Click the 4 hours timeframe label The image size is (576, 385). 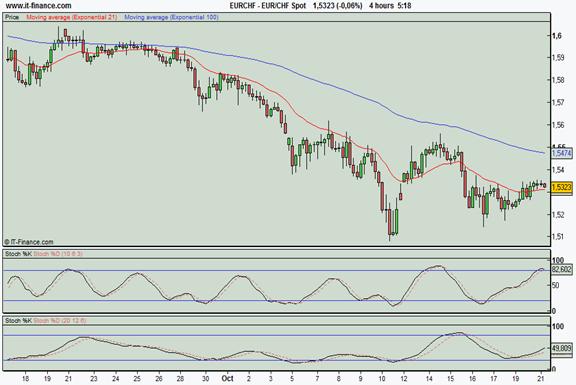(x=381, y=6)
